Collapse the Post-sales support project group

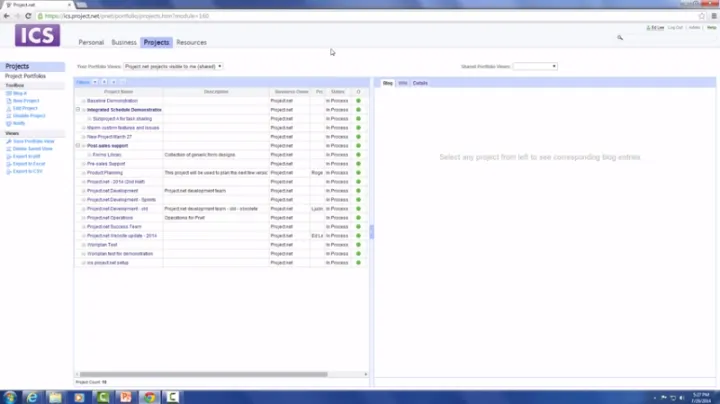tap(78, 146)
